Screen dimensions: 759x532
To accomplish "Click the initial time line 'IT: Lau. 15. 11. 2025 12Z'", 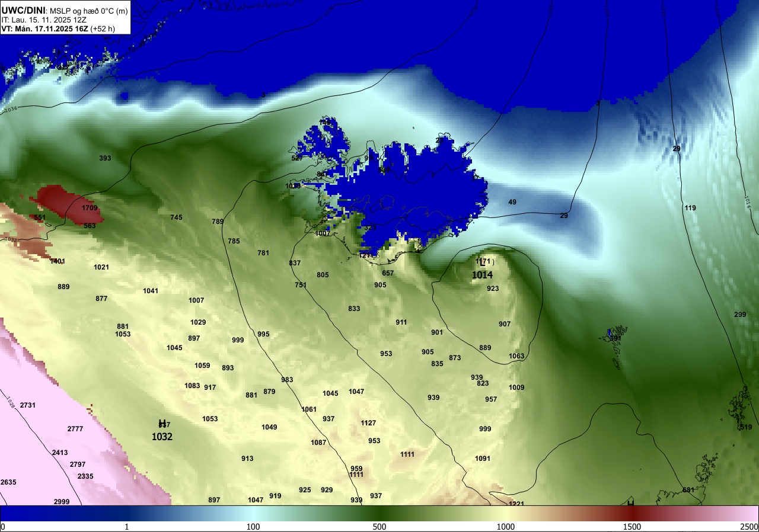I will pyautogui.click(x=44, y=19).
